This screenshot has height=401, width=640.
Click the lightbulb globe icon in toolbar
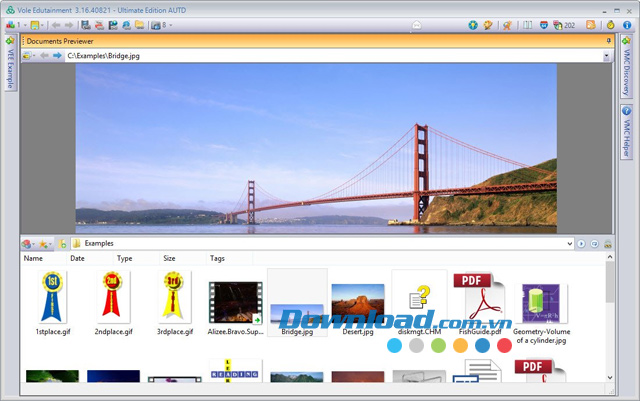(x=473, y=25)
